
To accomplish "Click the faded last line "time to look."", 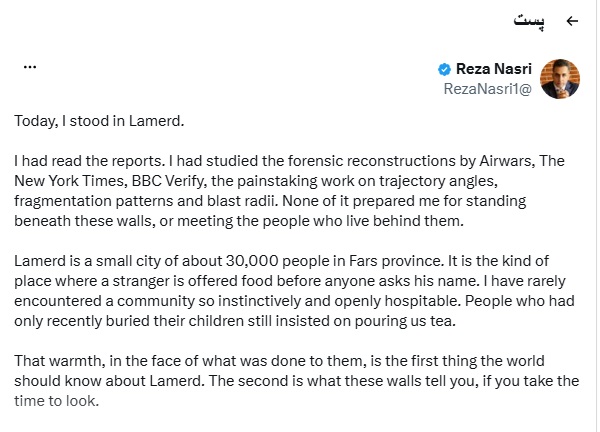I will tap(57, 401).
